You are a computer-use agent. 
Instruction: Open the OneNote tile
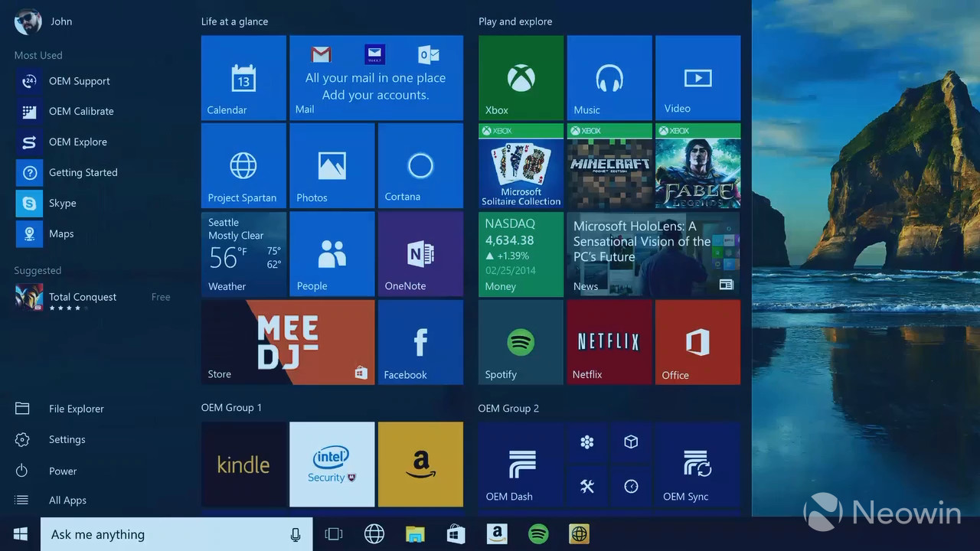(x=420, y=254)
